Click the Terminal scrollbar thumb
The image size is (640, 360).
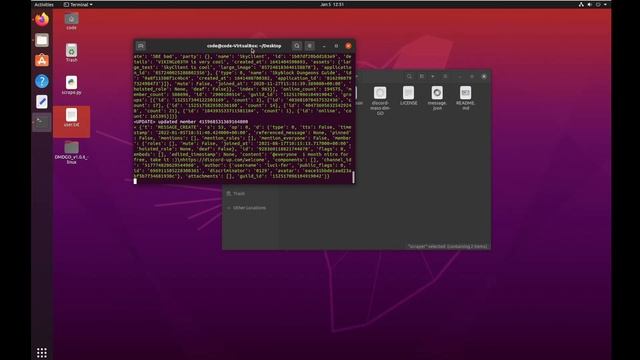coord(353,177)
